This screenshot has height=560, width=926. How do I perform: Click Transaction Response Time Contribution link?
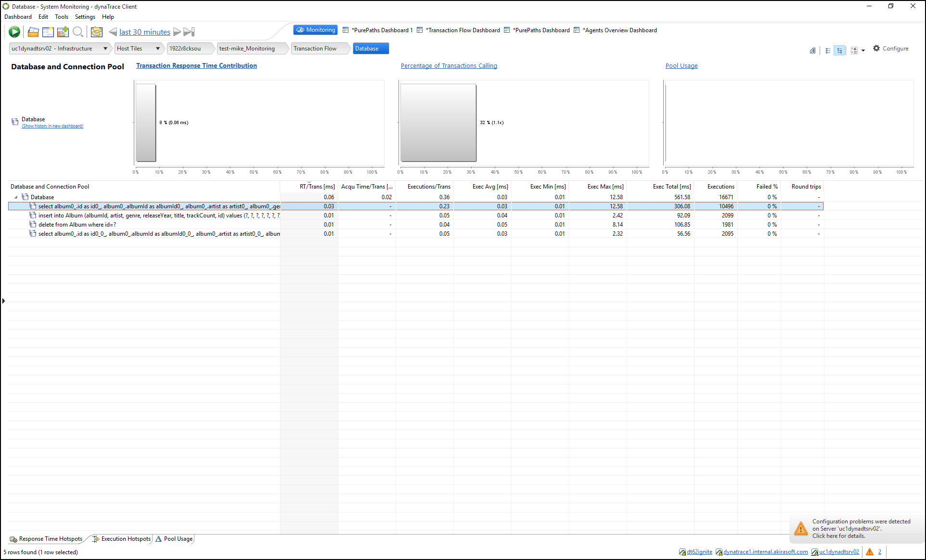click(196, 65)
